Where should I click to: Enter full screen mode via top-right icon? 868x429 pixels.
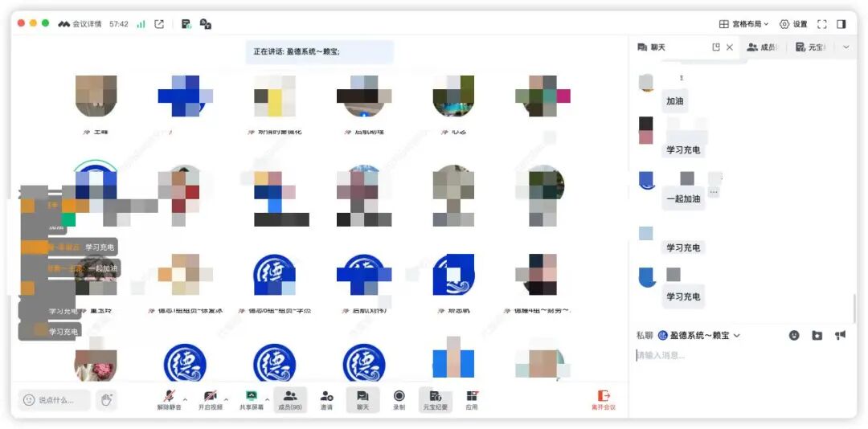click(821, 24)
